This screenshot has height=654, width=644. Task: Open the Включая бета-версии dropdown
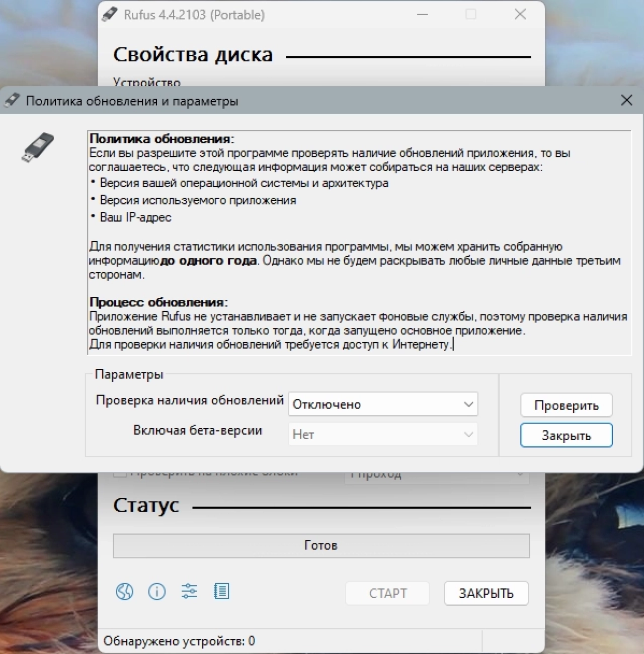pos(383,434)
